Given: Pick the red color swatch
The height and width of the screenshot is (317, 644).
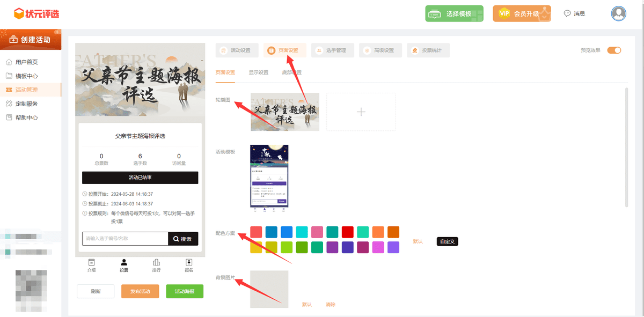Looking at the screenshot, I should coord(256,232).
